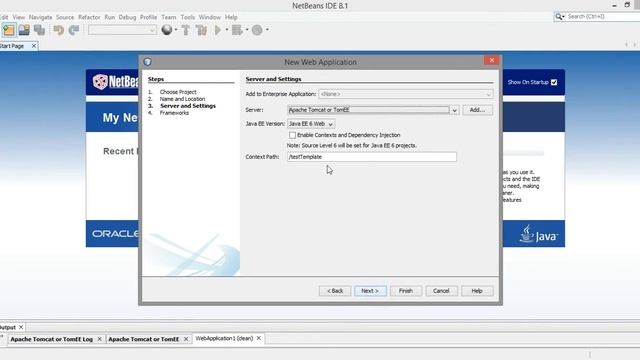Open the Refactor menu
The width and height of the screenshot is (640, 360).
click(x=89, y=17)
